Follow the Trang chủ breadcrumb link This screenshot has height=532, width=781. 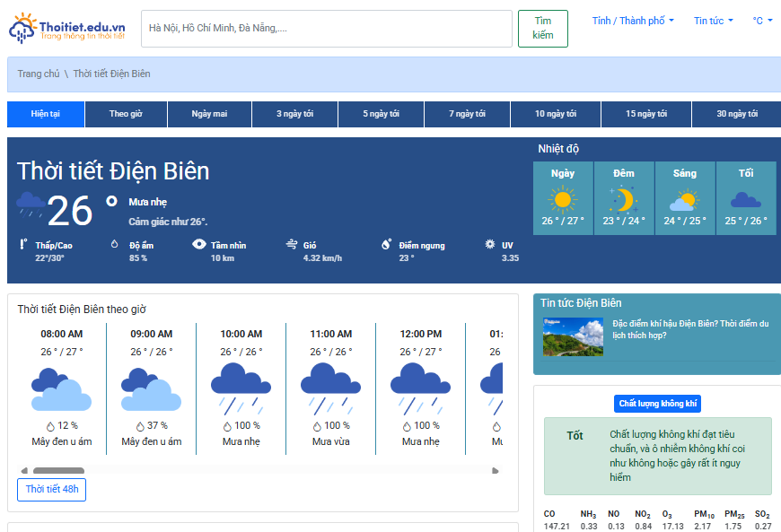tap(39, 74)
